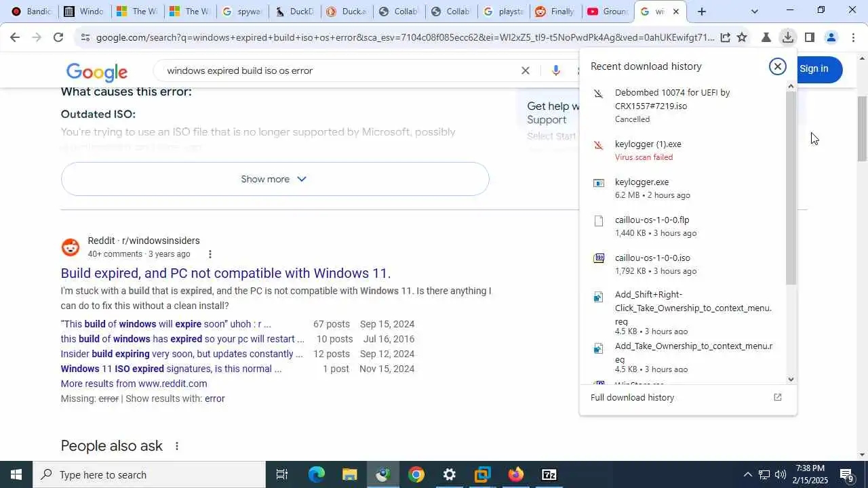The width and height of the screenshot is (868, 488).
Task: Click the Sign in button
Action: point(814,68)
